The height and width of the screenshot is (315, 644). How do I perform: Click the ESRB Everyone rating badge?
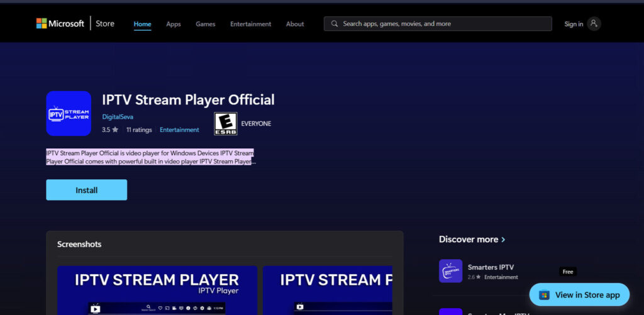point(226,124)
